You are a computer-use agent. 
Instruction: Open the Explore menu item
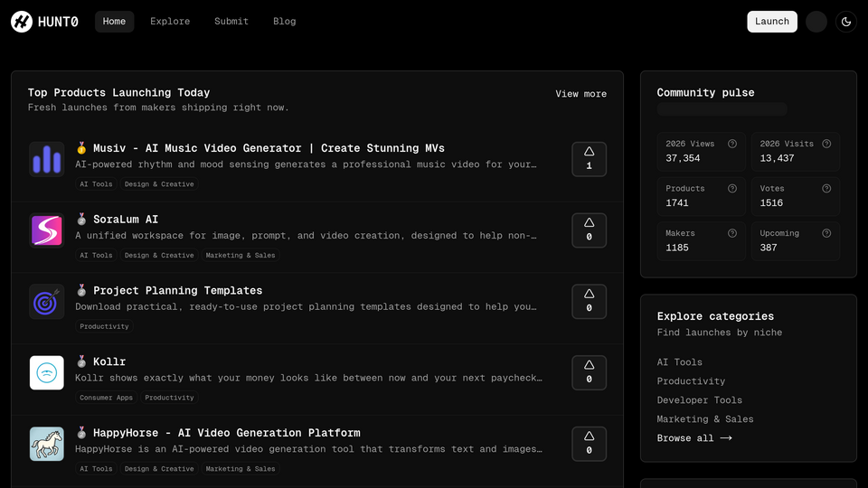(x=170, y=22)
